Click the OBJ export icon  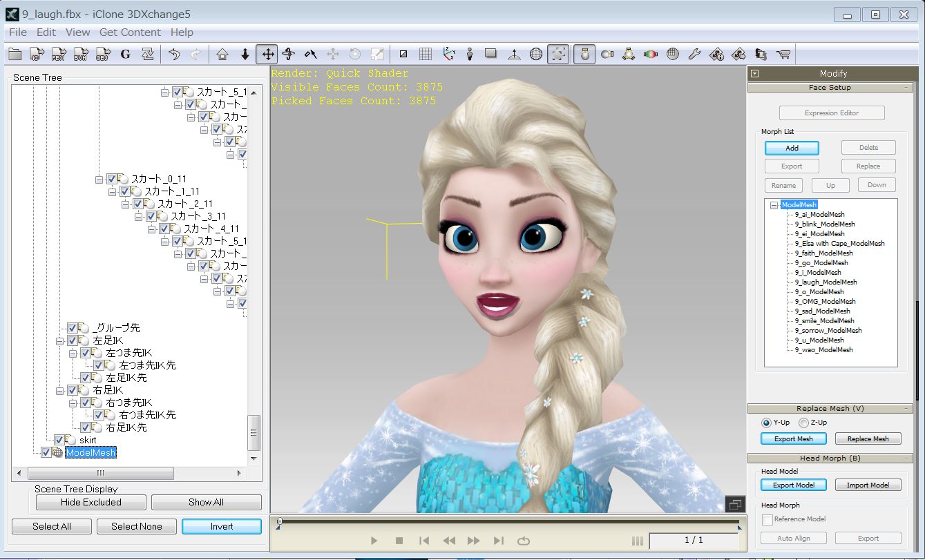103,54
